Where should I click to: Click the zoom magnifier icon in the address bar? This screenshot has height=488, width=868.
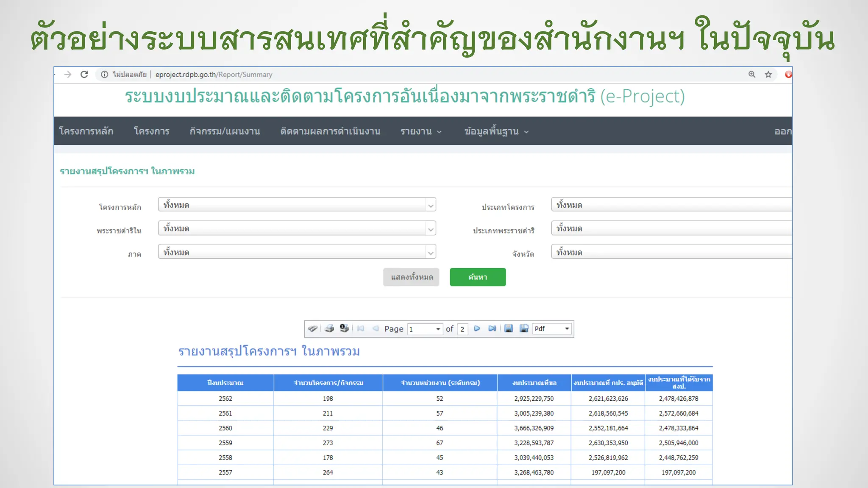pos(752,75)
